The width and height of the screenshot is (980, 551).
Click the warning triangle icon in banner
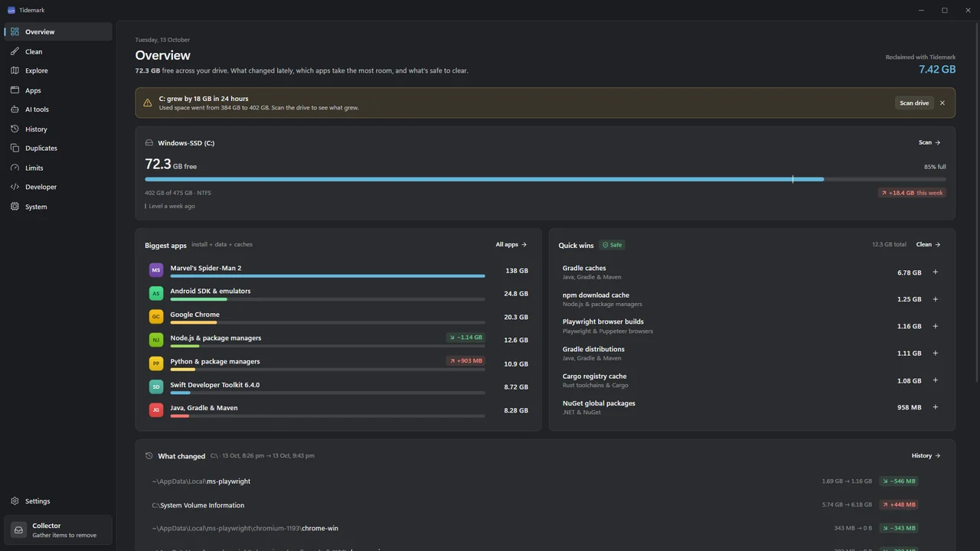tap(148, 103)
